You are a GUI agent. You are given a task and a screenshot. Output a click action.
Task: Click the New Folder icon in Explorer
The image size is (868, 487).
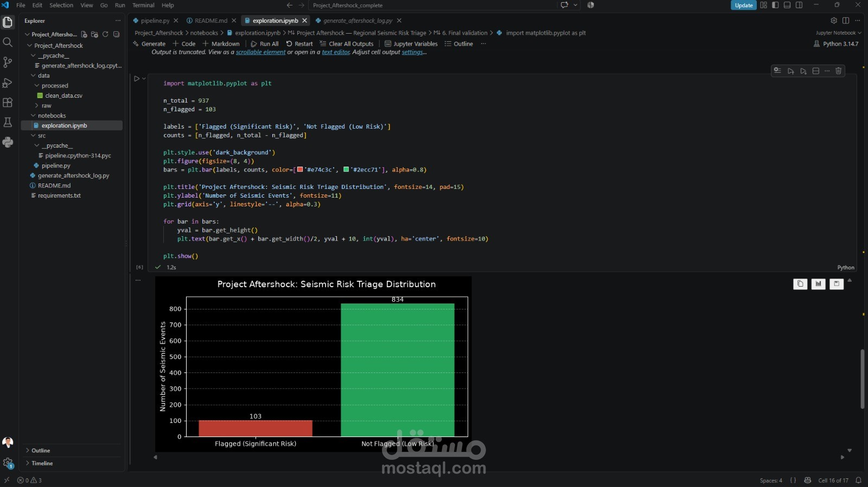point(94,34)
